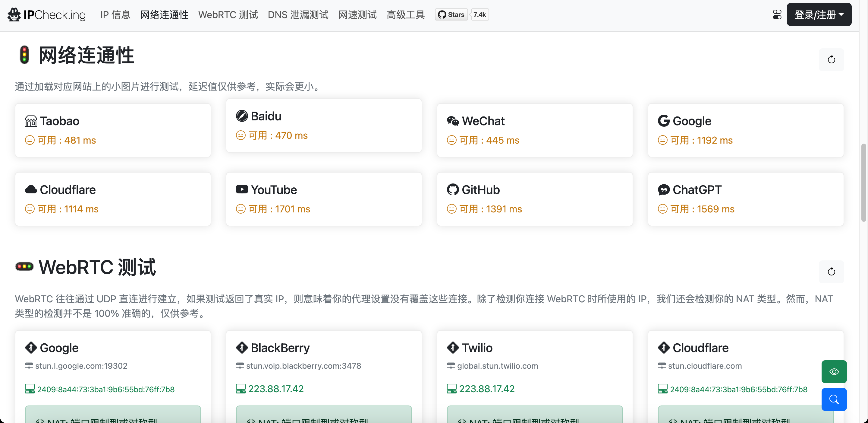Click the horizontal traffic light icon beside WebRTC
Image resolution: width=868 pixels, height=423 pixels.
pos(24,266)
